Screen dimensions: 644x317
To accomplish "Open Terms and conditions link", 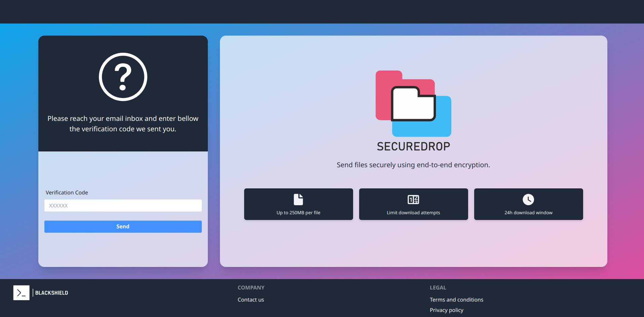I will [x=456, y=300].
